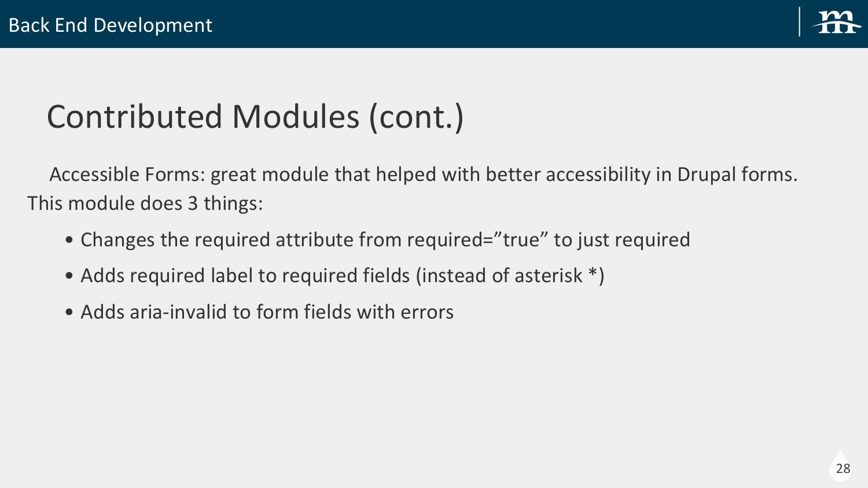The width and height of the screenshot is (868, 488).
Task: Select the 'Adds aria-invalid to form fields' bullet
Action: pos(267,312)
